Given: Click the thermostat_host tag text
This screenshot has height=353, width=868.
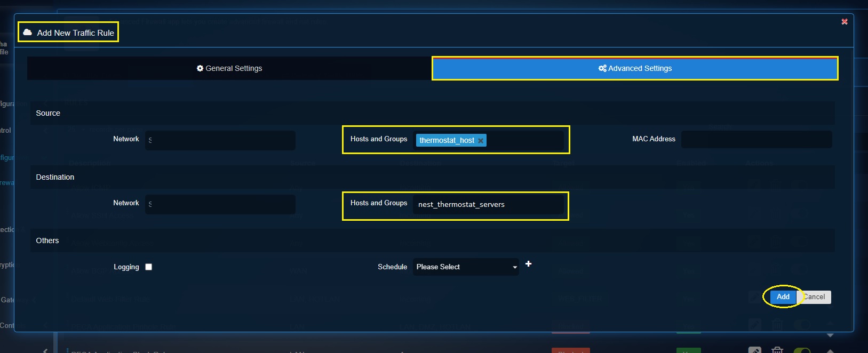Looking at the screenshot, I should point(447,140).
